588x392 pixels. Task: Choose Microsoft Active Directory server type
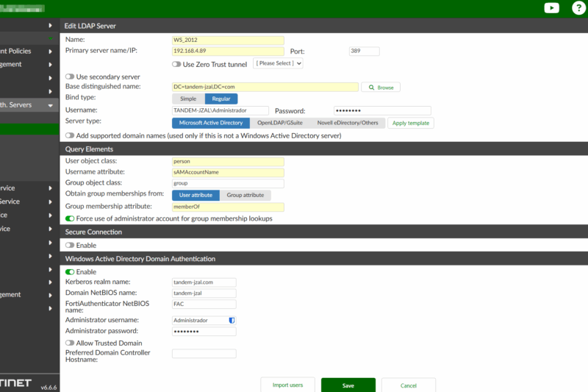tap(211, 123)
